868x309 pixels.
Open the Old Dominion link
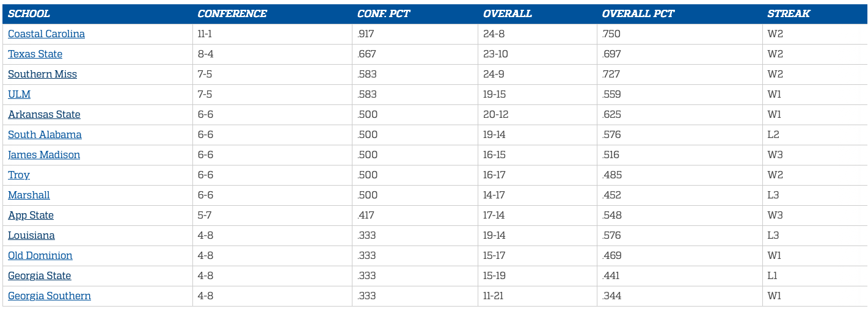coord(40,256)
